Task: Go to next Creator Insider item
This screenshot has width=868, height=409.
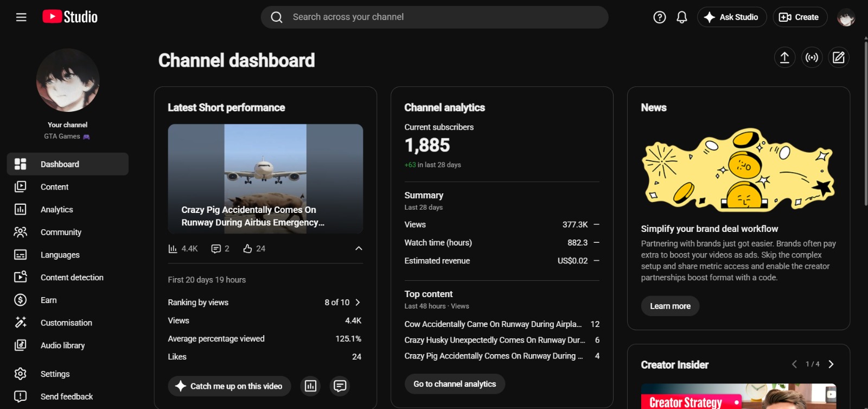Action: point(831,364)
